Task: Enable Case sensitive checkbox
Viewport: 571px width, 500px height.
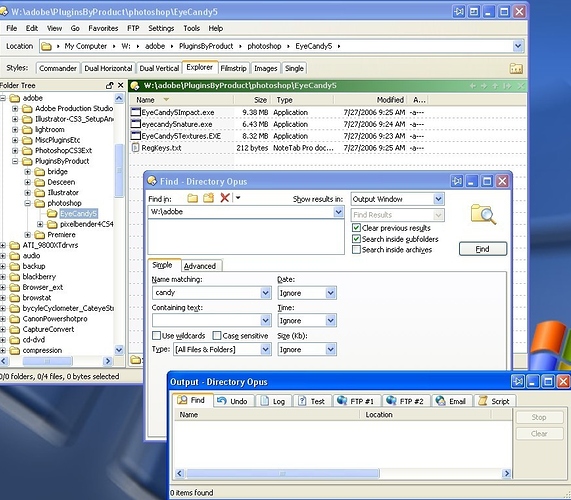Action: click(217, 335)
